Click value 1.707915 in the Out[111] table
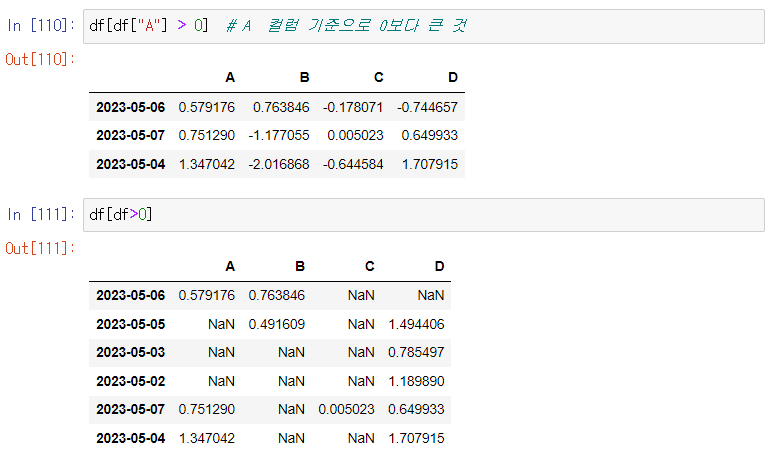Screen dimensions: 772x461 [417, 438]
